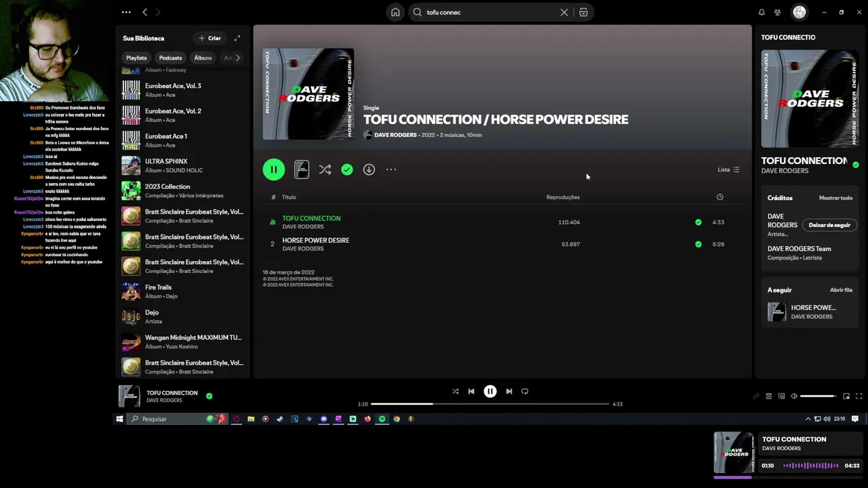
Task: Click the Pesquisar taskbar search box
Action: (178, 419)
